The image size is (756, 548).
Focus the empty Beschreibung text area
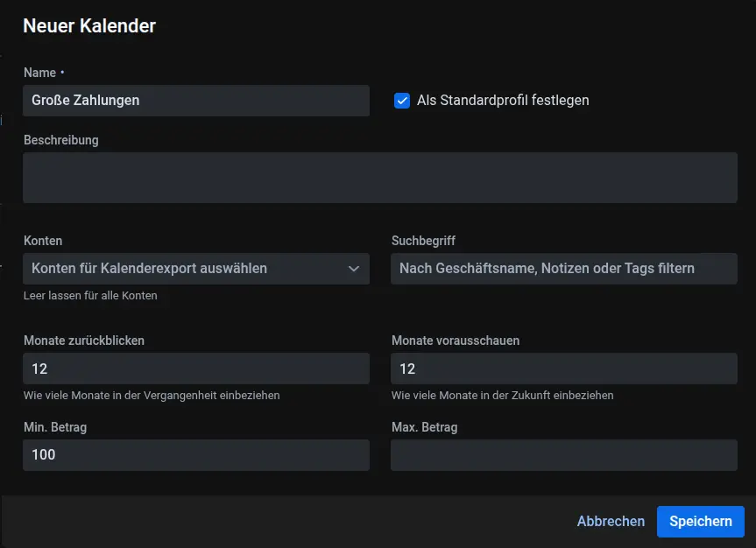(379, 178)
